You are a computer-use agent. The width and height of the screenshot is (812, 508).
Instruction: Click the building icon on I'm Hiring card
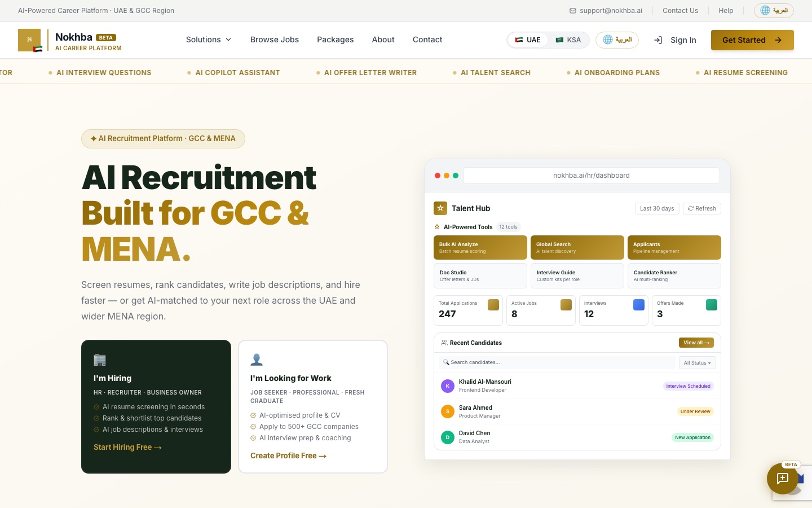pyautogui.click(x=100, y=360)
